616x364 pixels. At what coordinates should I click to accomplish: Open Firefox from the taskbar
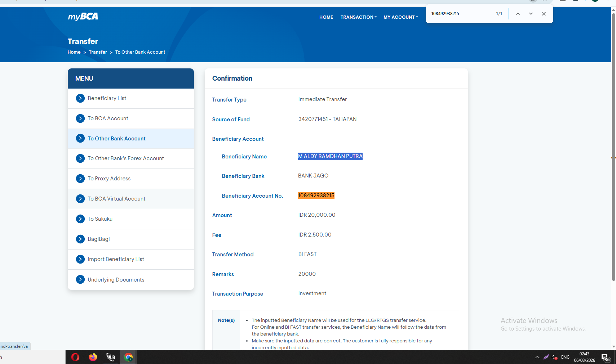[93, 357]
